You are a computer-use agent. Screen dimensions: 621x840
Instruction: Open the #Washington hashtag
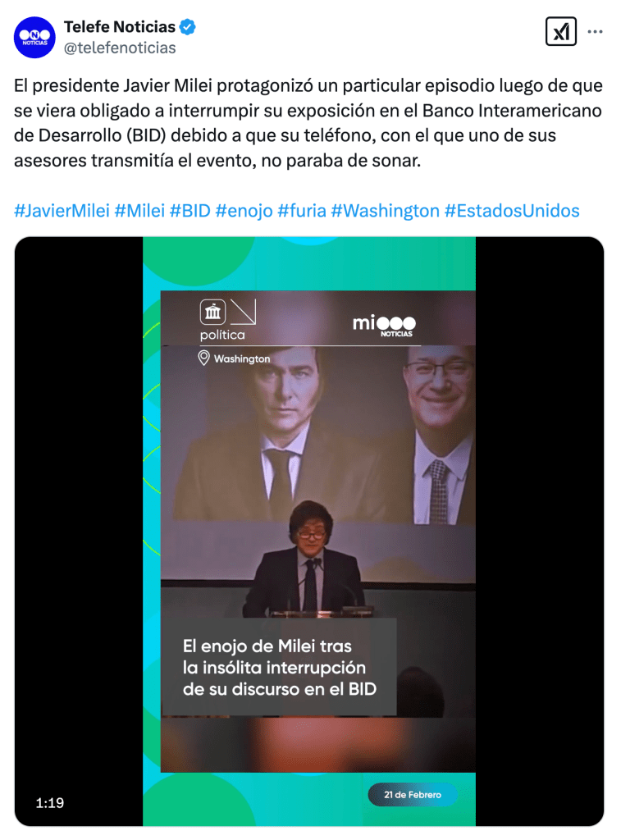pos(386,211)
